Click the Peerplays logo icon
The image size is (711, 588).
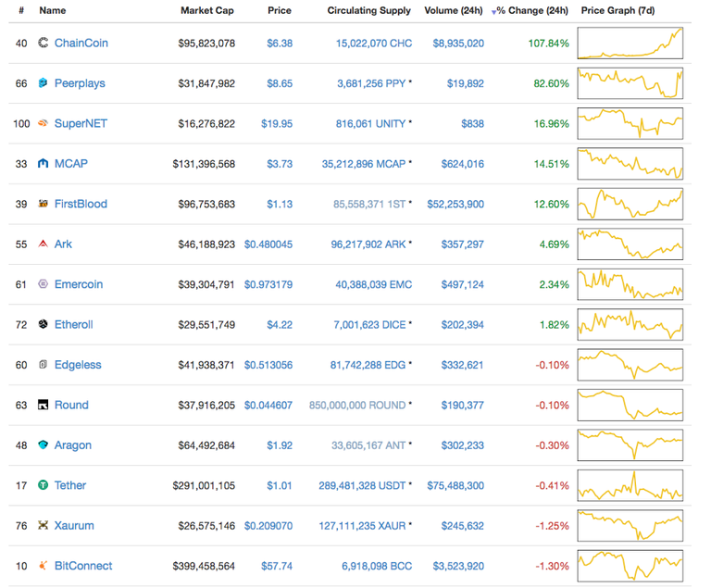pyautogui.click(x=44, y=83)
